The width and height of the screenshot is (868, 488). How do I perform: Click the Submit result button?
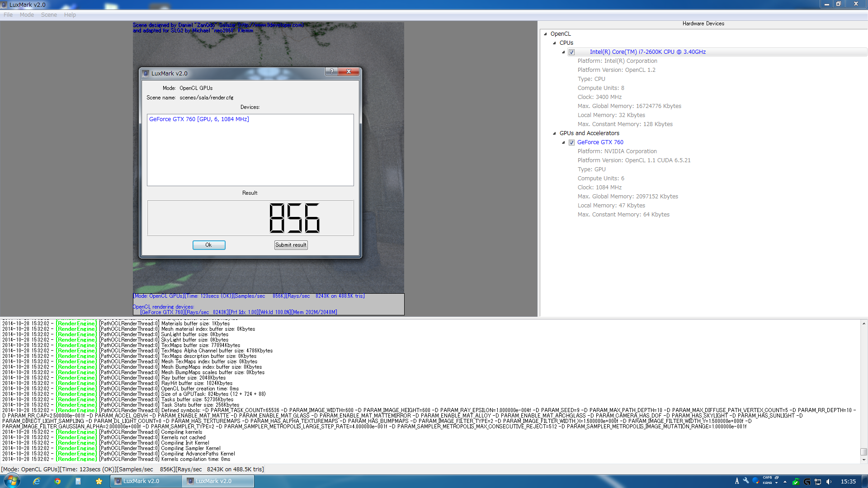tap(291, 245)
